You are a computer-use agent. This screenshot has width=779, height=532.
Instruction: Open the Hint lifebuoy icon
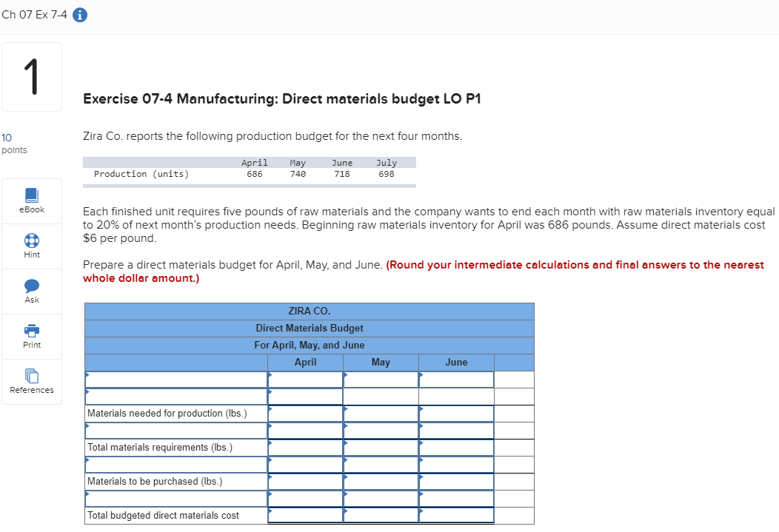(32, 240)
